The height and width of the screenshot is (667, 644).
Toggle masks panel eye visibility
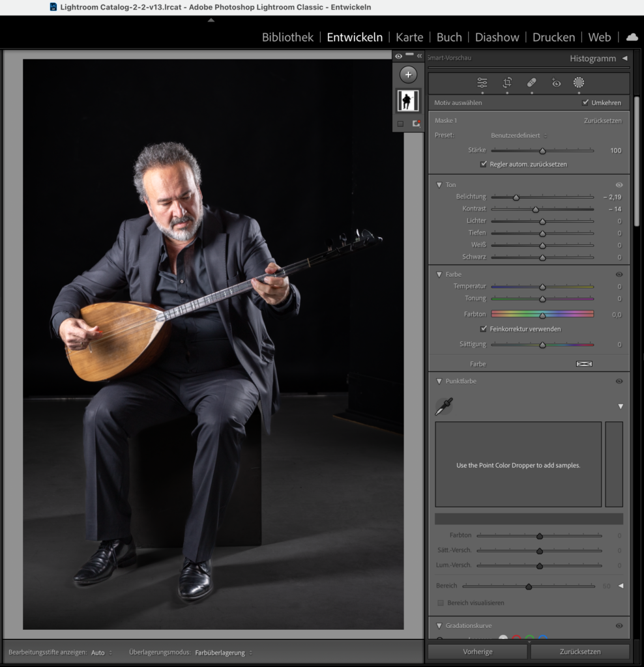(398, 56)
